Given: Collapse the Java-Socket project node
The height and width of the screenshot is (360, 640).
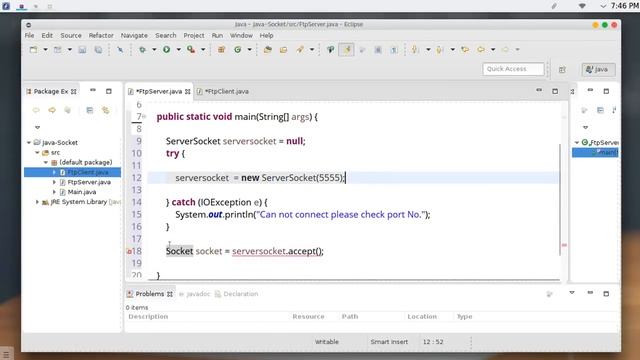Looking at the screenshot, I should click(x=29, y=142).
